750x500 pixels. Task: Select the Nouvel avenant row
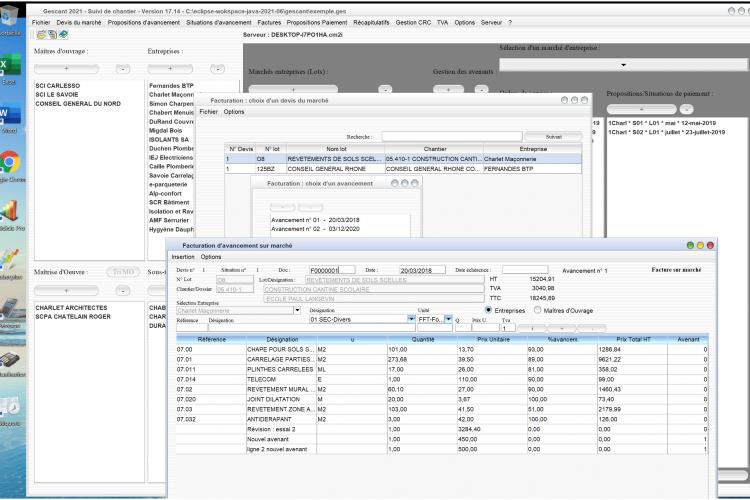(x=441, y=439)
